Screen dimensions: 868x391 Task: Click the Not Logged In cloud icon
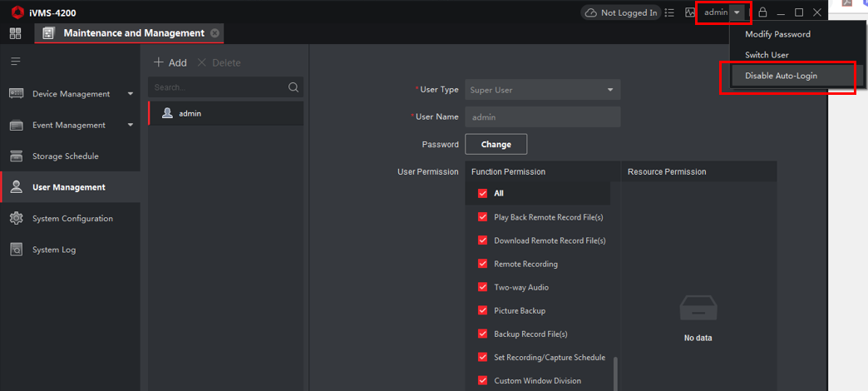[590, 12]
